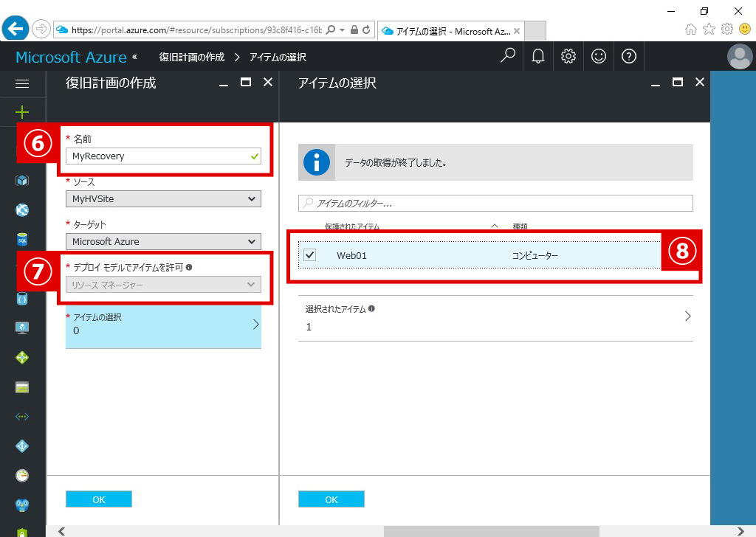
Task: Click the scroll left arrow at bottom
Action: coord(61,531)
